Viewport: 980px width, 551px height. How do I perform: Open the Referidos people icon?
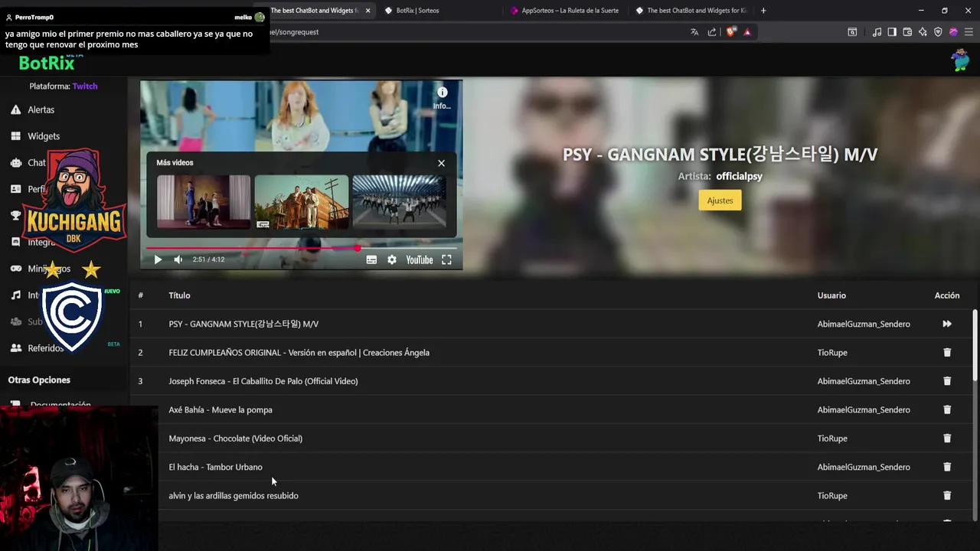tap(15, 348)
